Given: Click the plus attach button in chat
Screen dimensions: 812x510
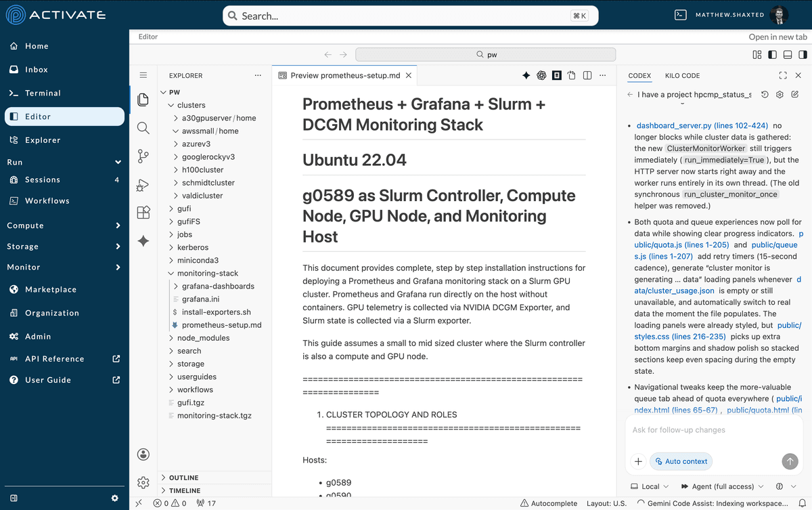Looking at the screenshot, I should pos(637,461).
